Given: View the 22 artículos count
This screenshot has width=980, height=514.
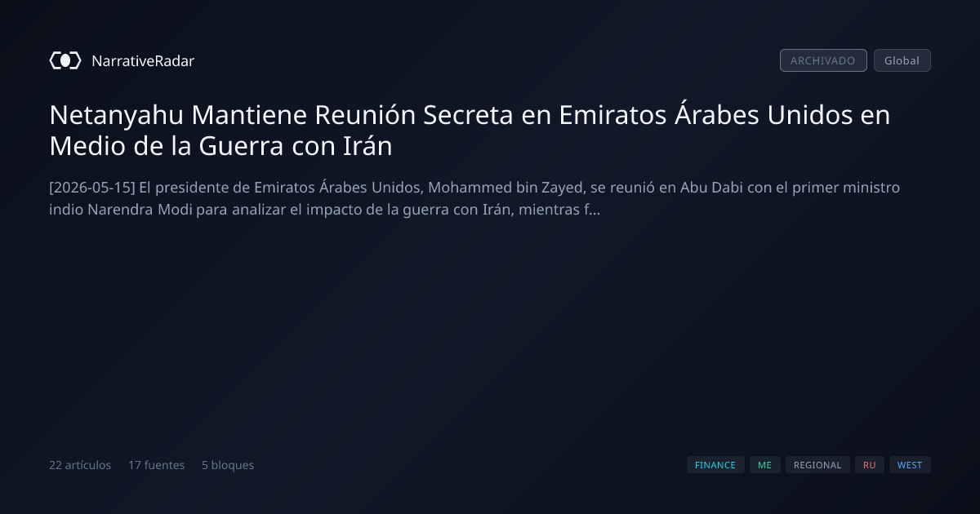Looking at the screenshot, I should [80, 465].
